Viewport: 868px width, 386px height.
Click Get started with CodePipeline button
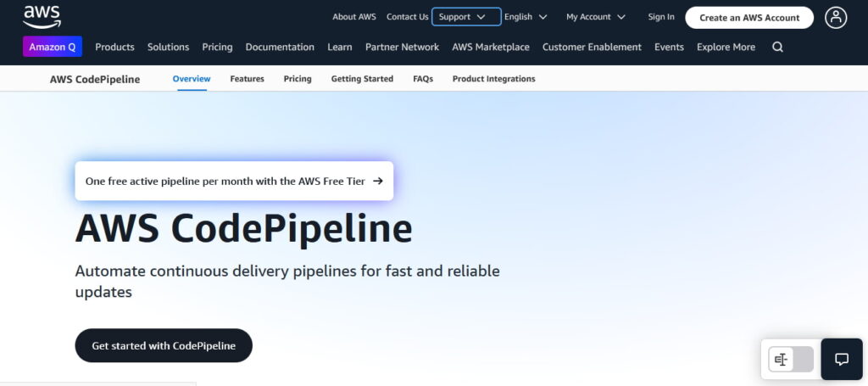164,345
